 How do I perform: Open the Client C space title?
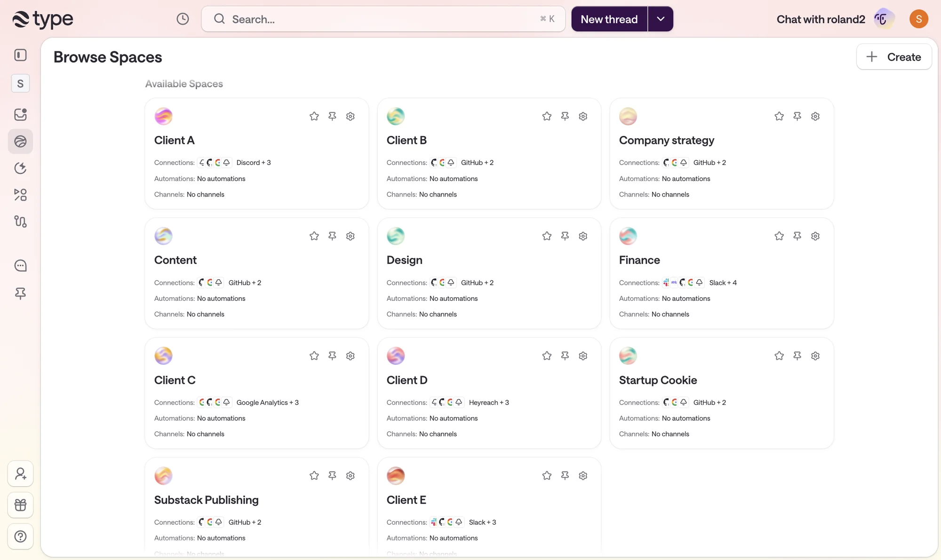(175, 380)
